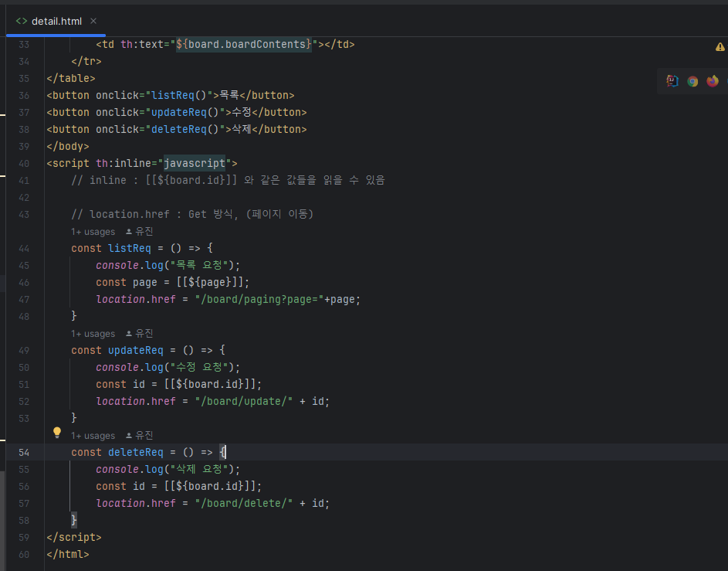Click the closing </script> tag
This screenshot has width=728, height=571.
[x=74, y=538]
